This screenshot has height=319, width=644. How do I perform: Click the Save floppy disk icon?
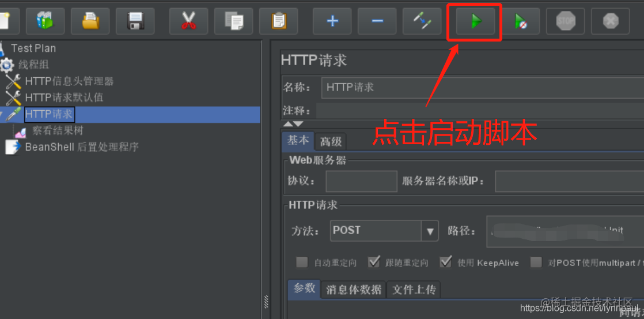pyautogui.click(x=135, y=21)
